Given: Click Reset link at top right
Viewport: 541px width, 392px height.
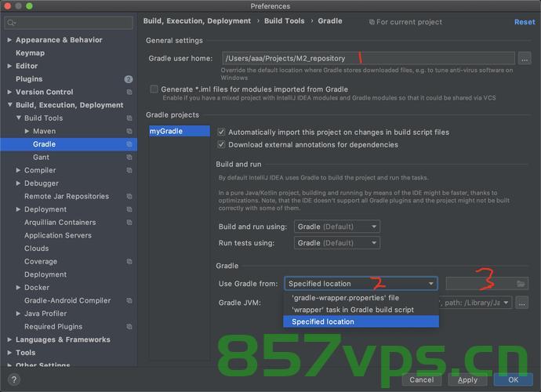Looking at the screenshot, I should click(x=525, y=22).
